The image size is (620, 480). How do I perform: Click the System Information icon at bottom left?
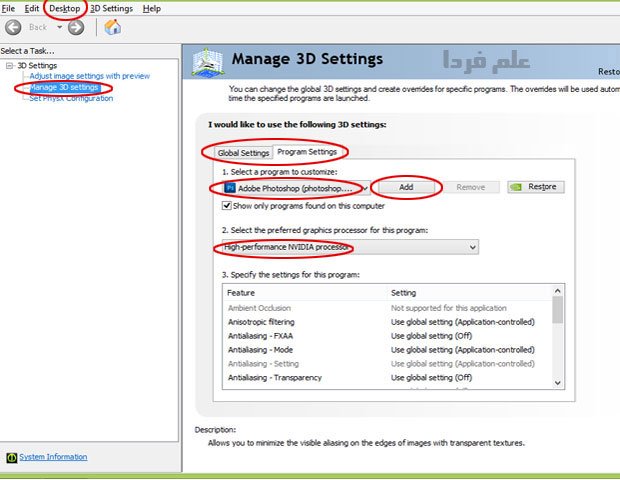tap(11, 457)
